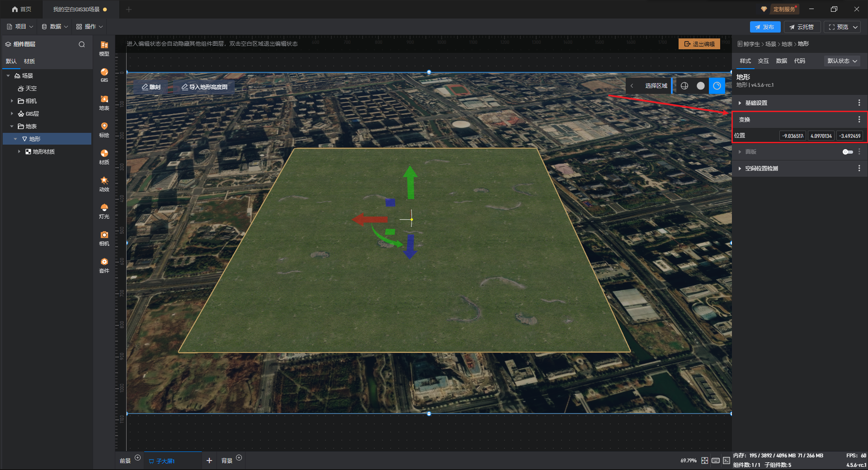Click the 场景 breadcrumb link
Screen dimensions: 868x470
(770, 44)
